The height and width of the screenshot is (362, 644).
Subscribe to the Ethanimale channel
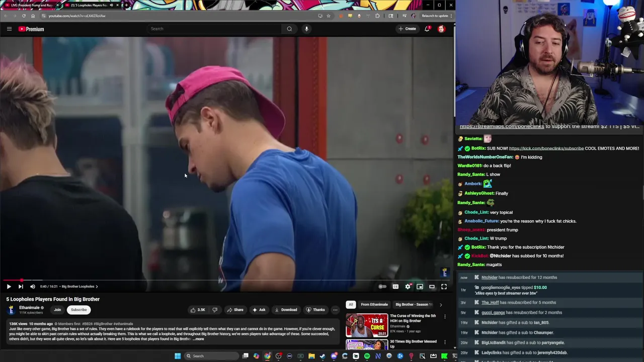click(x=78, y=310)
